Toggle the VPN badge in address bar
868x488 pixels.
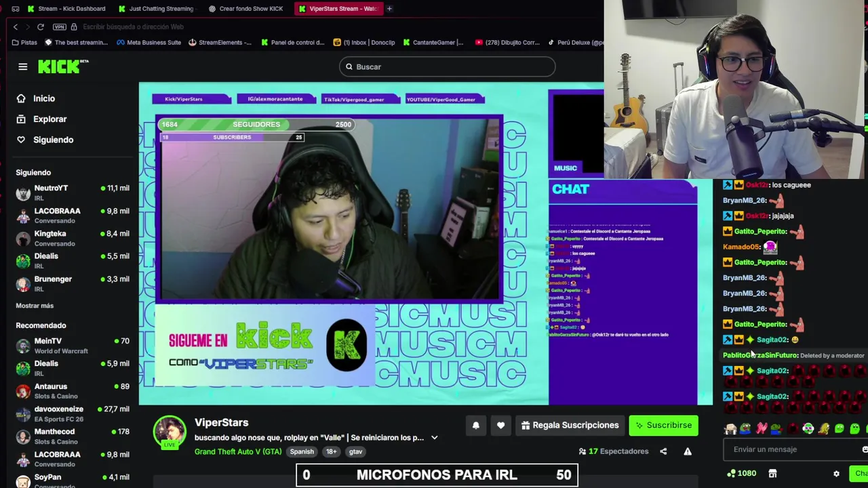point(59,26)
